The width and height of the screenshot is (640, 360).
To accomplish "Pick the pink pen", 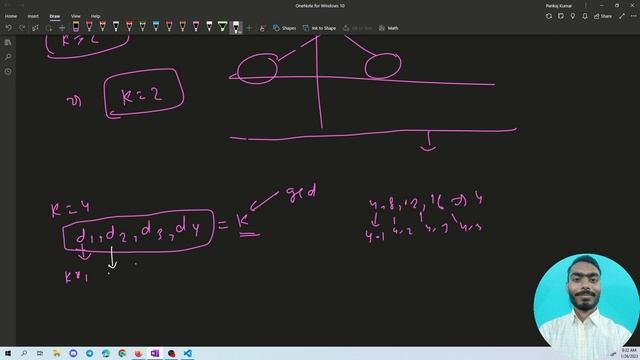I will 196,27.
